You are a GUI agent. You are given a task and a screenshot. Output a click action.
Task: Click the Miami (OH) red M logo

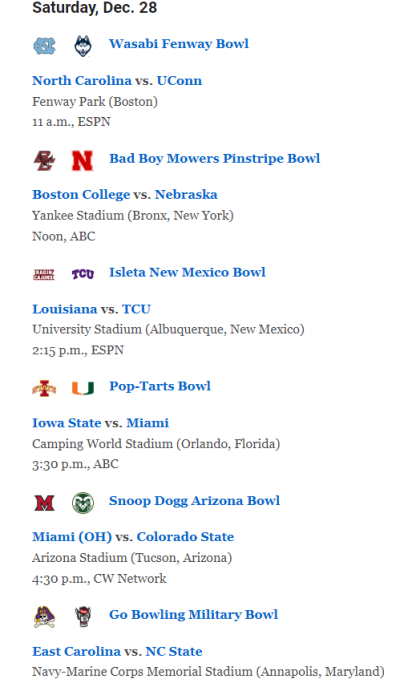pyautogui.click(x=44, y=503)
